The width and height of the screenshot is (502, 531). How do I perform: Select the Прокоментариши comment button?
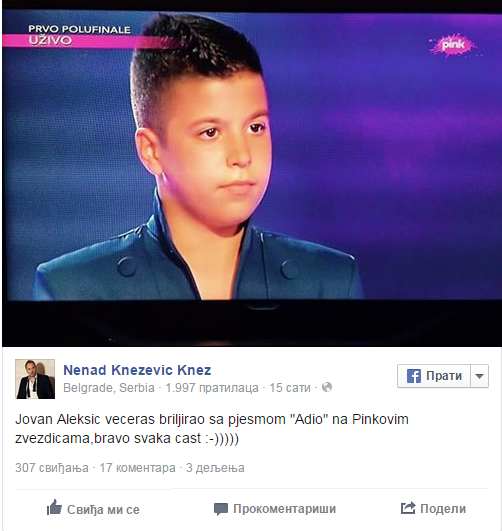click(275, 509)
